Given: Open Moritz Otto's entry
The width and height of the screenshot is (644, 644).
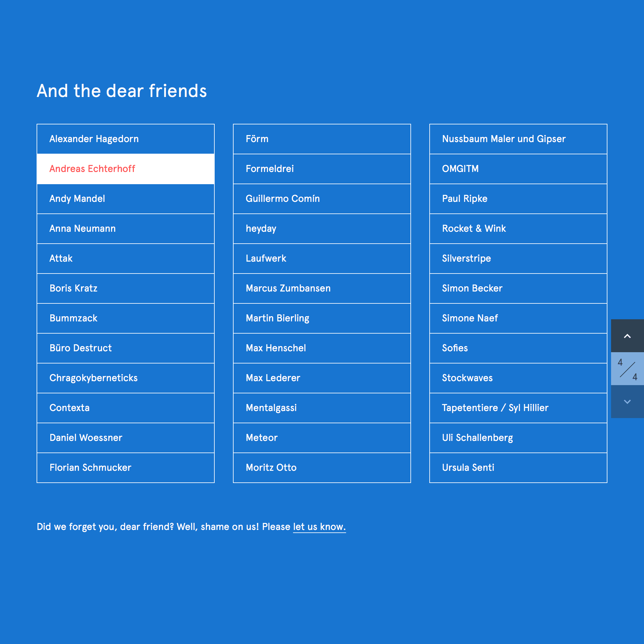Looking at the screenshot, I should (x=322, y=468).
